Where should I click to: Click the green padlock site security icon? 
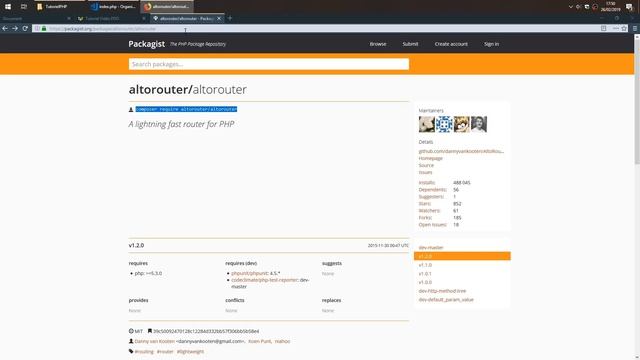pos(44,29)
